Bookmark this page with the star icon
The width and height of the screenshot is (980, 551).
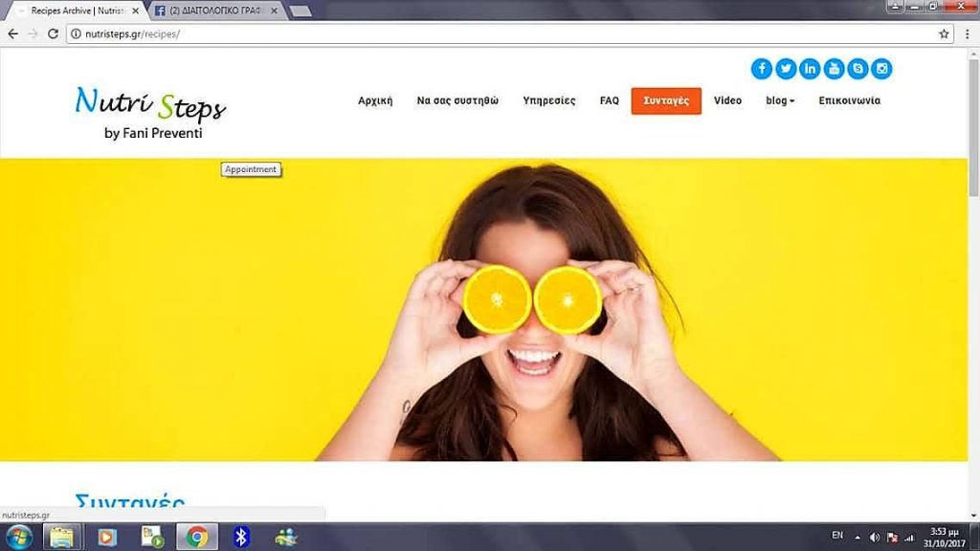[944, 33]
